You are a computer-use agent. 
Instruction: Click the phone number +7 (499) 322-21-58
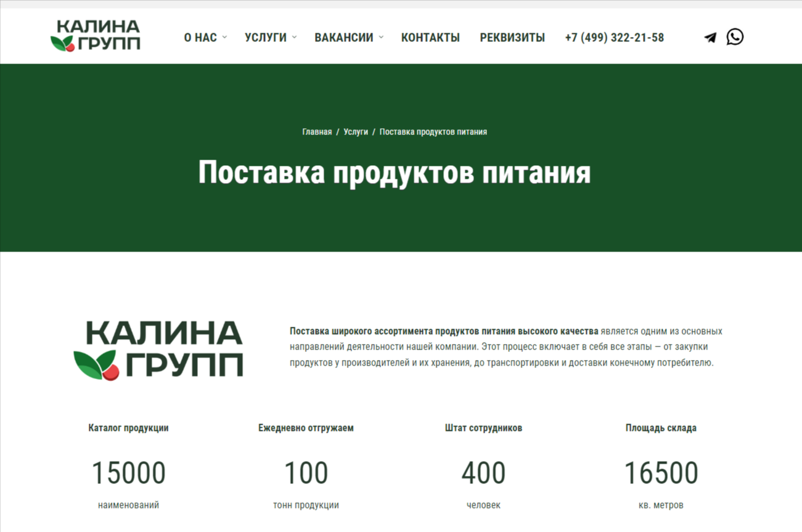point(614,38)
